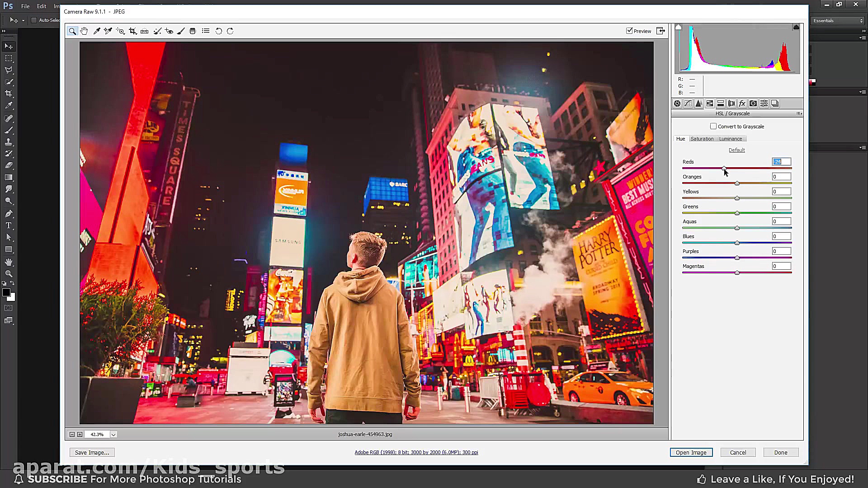868x488 pixels.
Task: Click the Oranges hue slider handle
Action: point(737,183)
